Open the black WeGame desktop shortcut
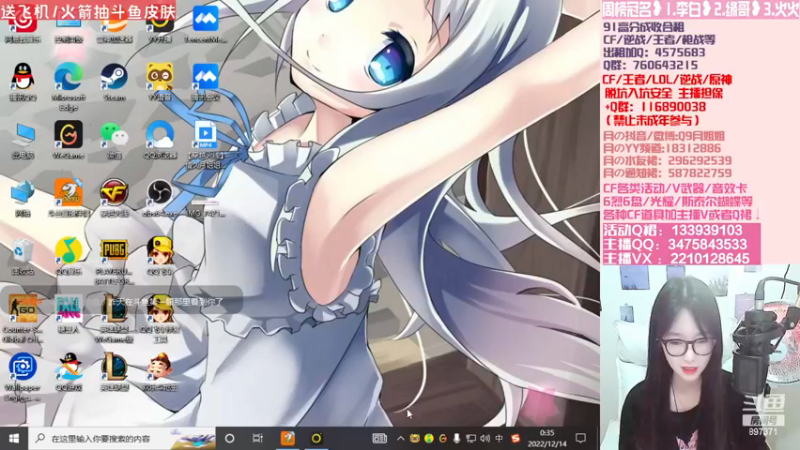 [68, 135]
